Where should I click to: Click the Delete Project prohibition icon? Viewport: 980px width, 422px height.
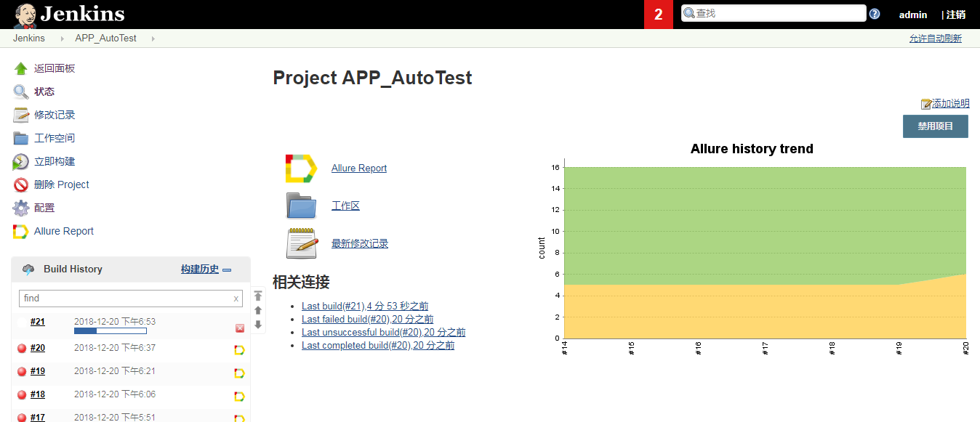point(20,185)
